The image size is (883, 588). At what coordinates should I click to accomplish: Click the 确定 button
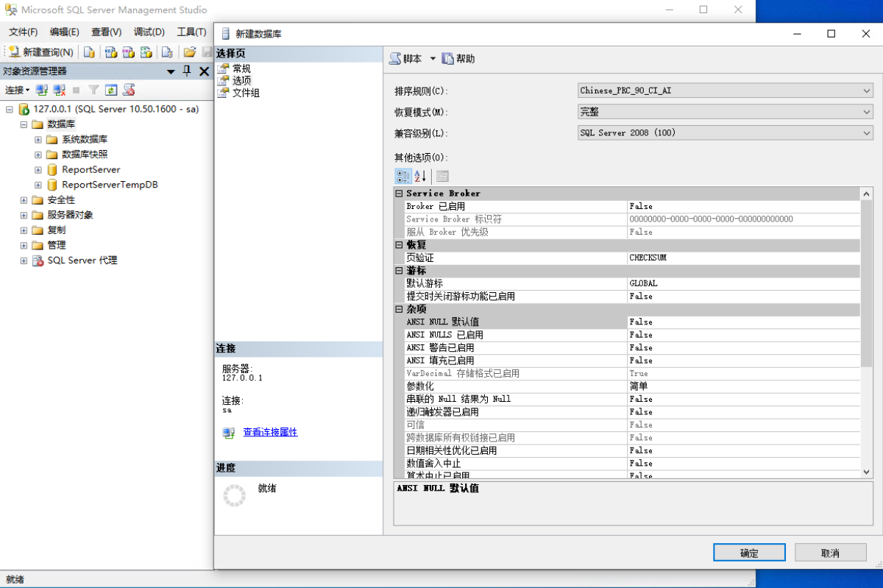pyautogui.click(x=749, y=553)
